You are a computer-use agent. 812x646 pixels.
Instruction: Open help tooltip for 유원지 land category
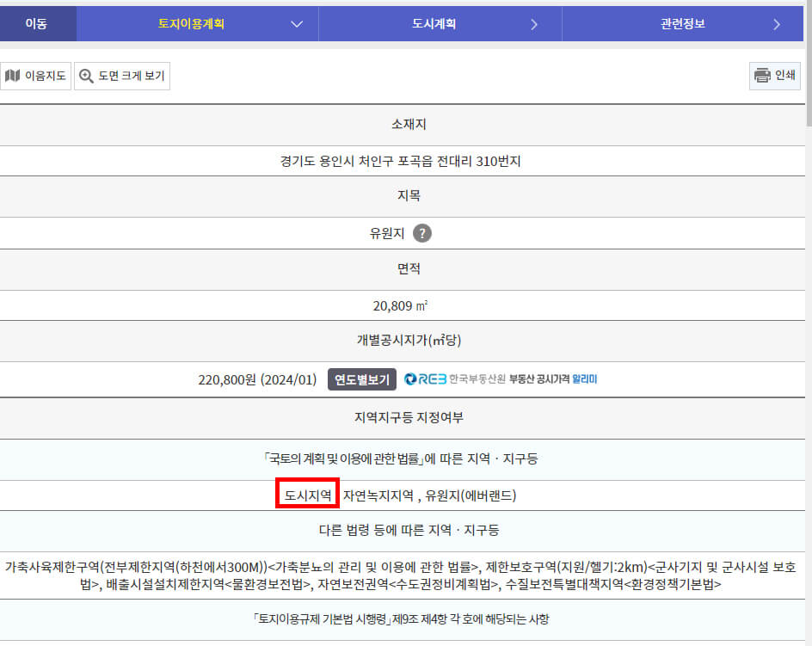coord(423,233)
